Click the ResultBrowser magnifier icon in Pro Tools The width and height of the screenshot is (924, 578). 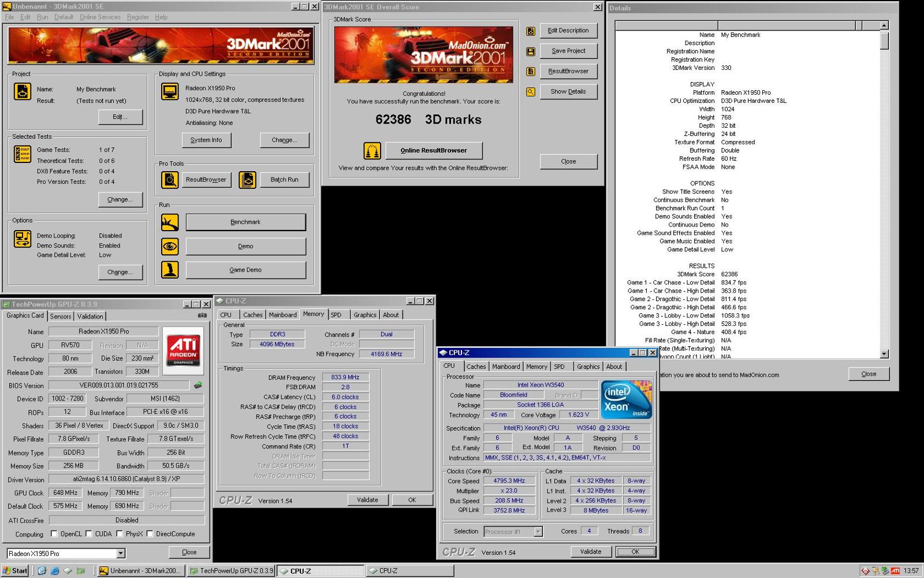coord(170,180)
